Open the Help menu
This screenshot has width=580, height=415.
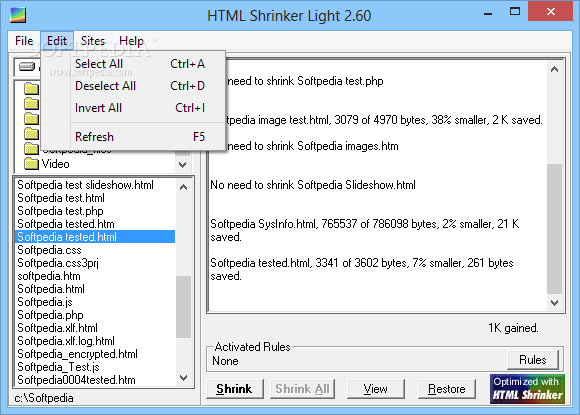[131, 41]
